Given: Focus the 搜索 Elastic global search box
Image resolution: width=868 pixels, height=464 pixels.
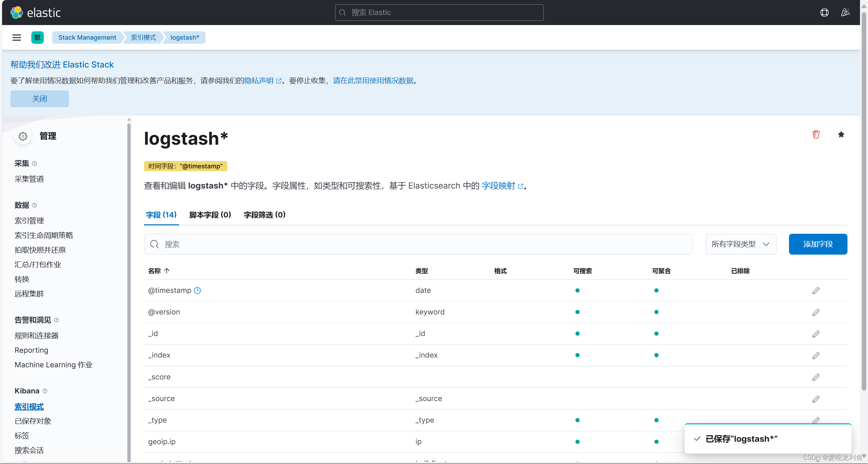Looking at the screenshot, I should tap(439, 13).
